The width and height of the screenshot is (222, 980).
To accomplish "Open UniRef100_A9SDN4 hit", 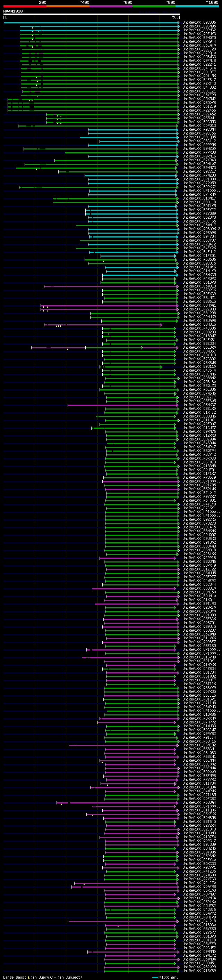I will (x=199, y=130).
